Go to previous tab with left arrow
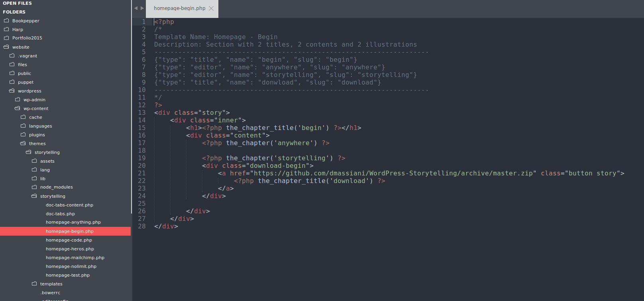 click(x=136, y=8)
